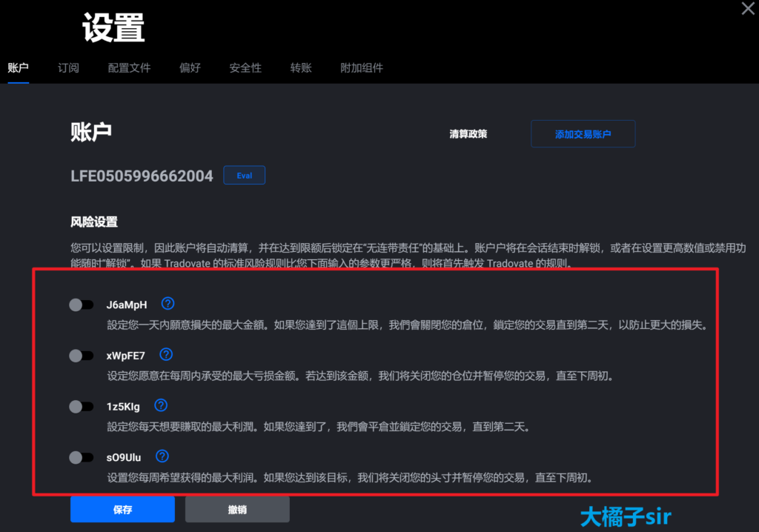Go to the 安全性 tab
The width and height of the screenshot is (759, 532).
click(245, 68)
